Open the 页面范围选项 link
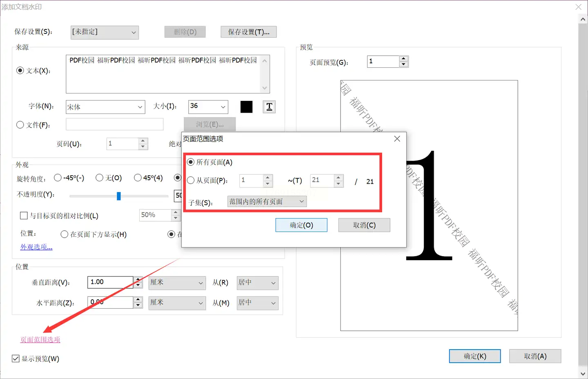 click(40, 340)
